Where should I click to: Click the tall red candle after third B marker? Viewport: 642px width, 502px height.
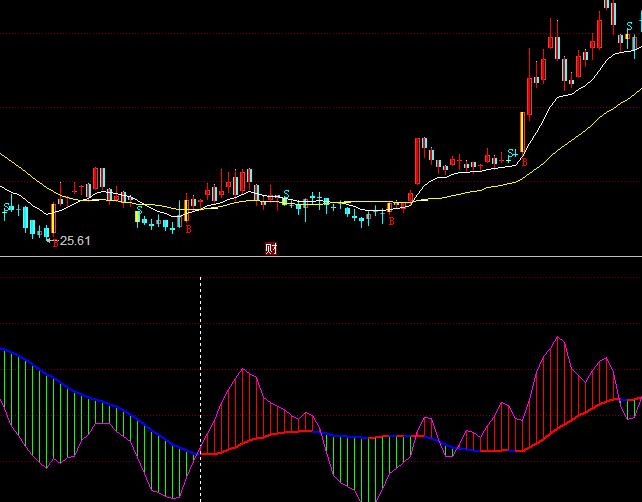(x=417, y=159)
